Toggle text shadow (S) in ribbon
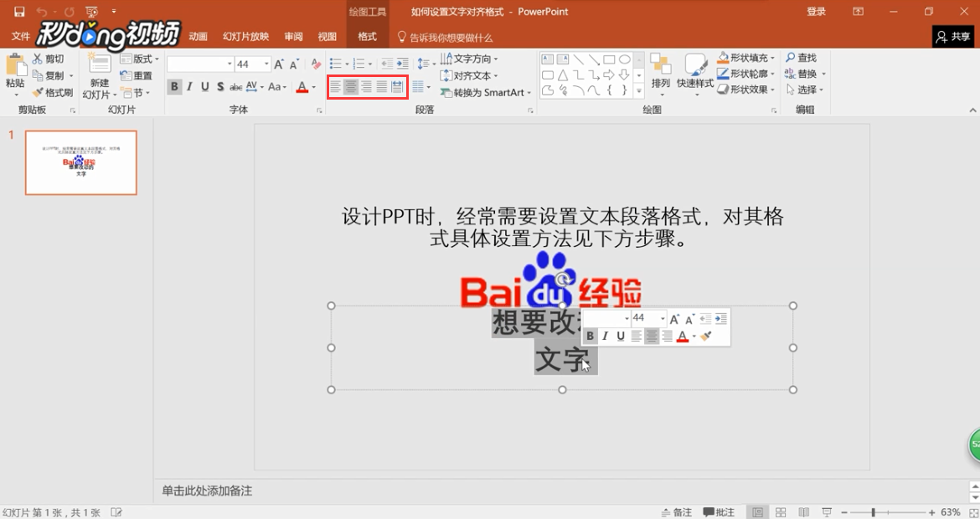 click(x=220, y=87)
